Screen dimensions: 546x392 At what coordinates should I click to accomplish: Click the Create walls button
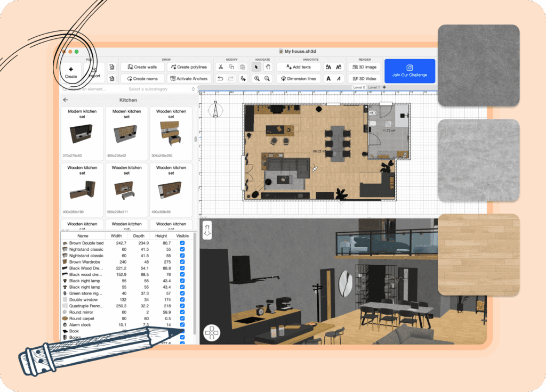(142, 67)
